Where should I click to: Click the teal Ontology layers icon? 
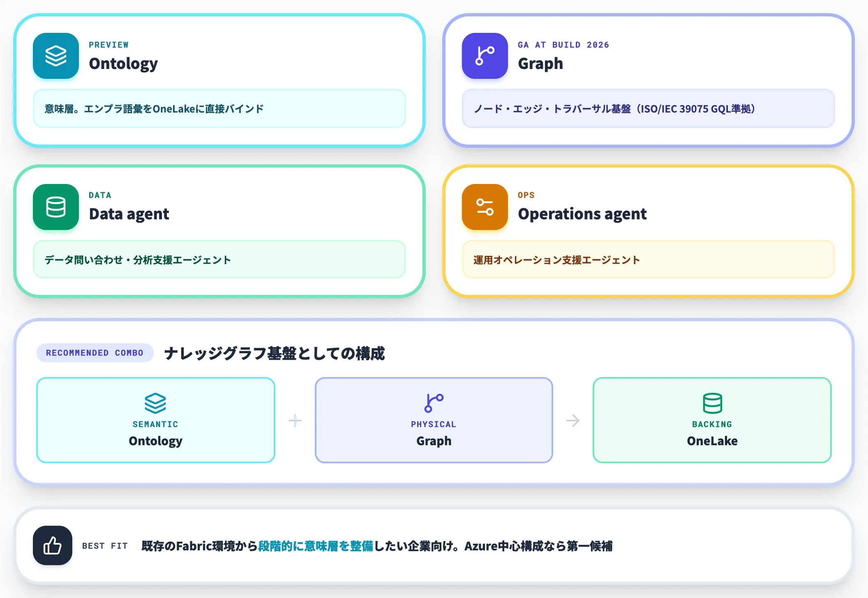pos(56,56)
